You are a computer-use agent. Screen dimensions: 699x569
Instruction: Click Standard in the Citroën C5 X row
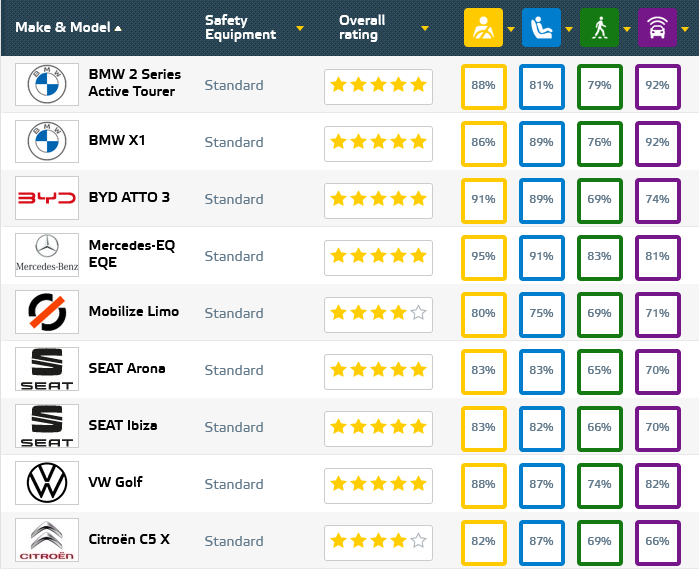(x=234, y=541)
